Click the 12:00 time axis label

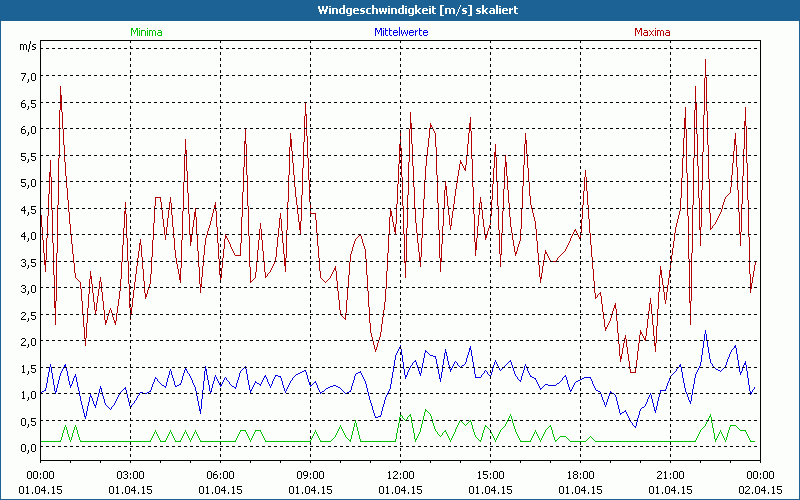[x=400, y=475]
